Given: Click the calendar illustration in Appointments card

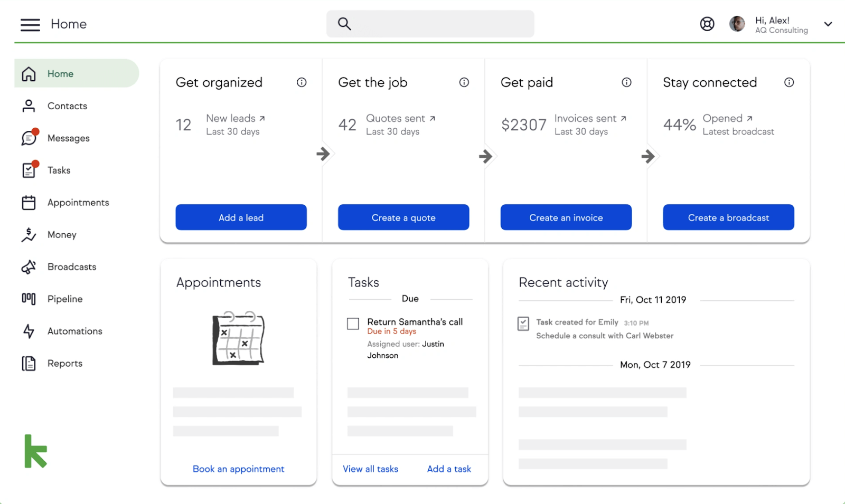Looking at the screenshot, I should click(x=238, y=338).
